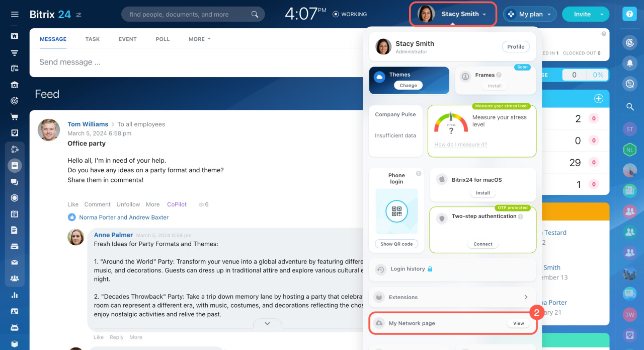Screen dimensions: 644x350
Task: Click the Frames help question icon
Action: point(499,75)
